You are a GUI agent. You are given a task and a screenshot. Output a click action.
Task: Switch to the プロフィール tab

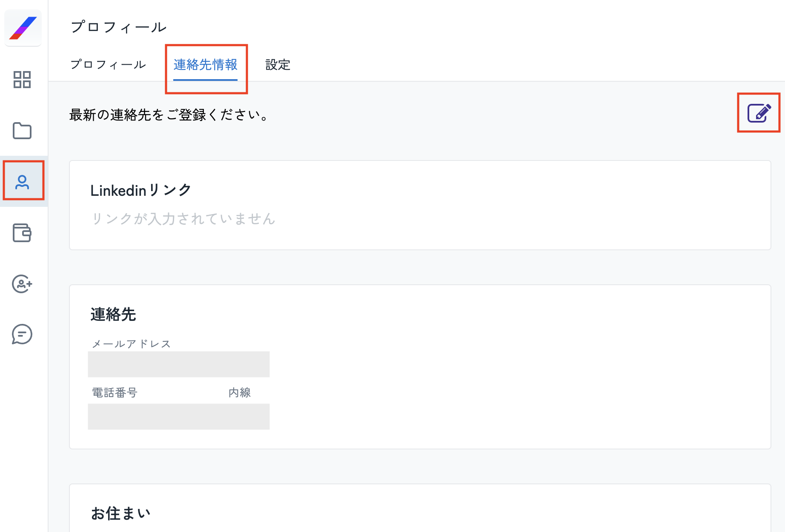tap(108, 65)
